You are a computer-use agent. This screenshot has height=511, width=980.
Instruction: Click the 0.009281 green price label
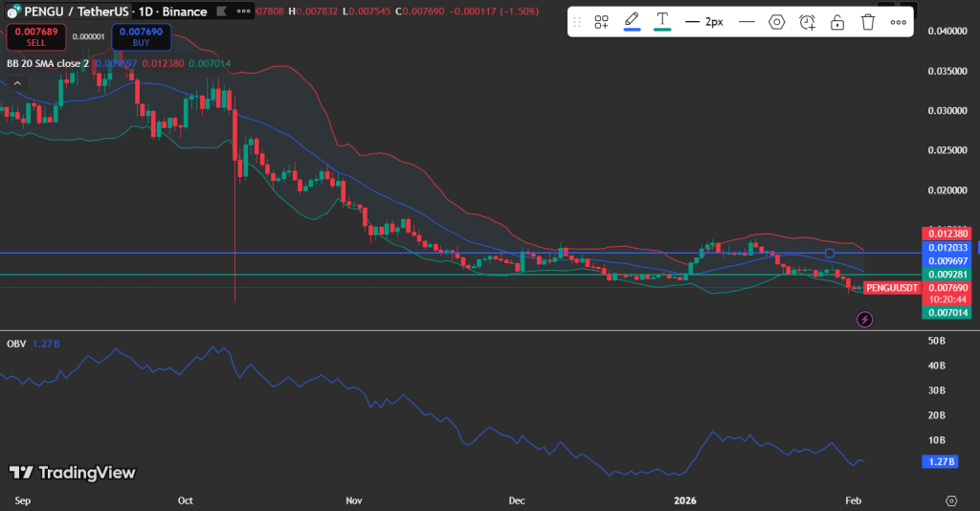tap(947, 275)
